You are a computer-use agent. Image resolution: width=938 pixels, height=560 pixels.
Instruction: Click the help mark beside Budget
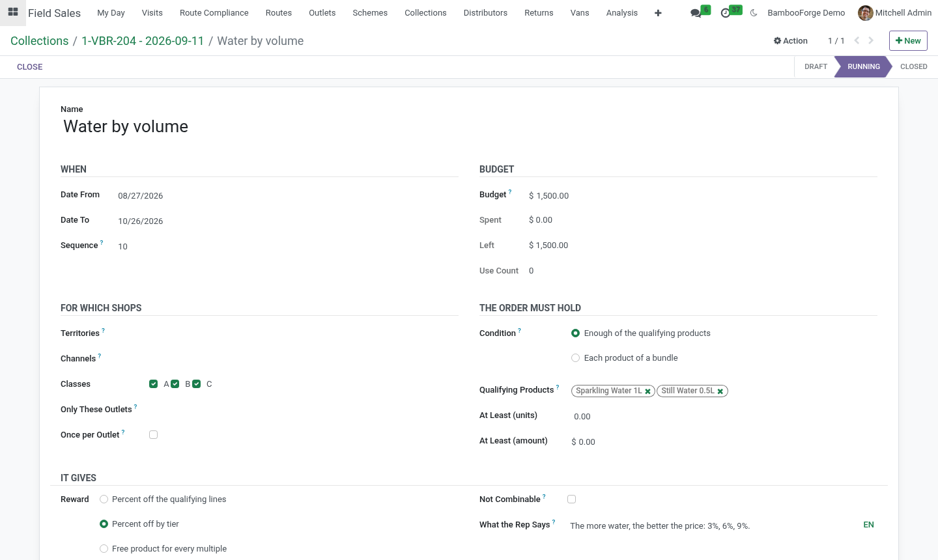[x=510, y=192]
